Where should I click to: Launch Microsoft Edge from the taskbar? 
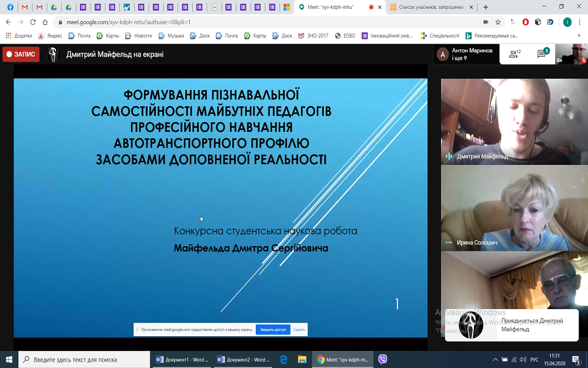point(284,359)
